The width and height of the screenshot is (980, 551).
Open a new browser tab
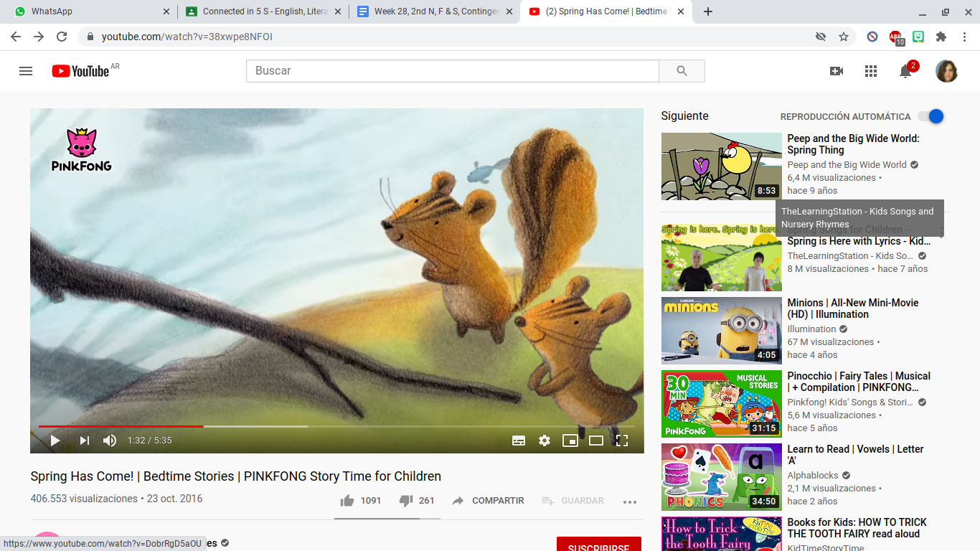708,11
